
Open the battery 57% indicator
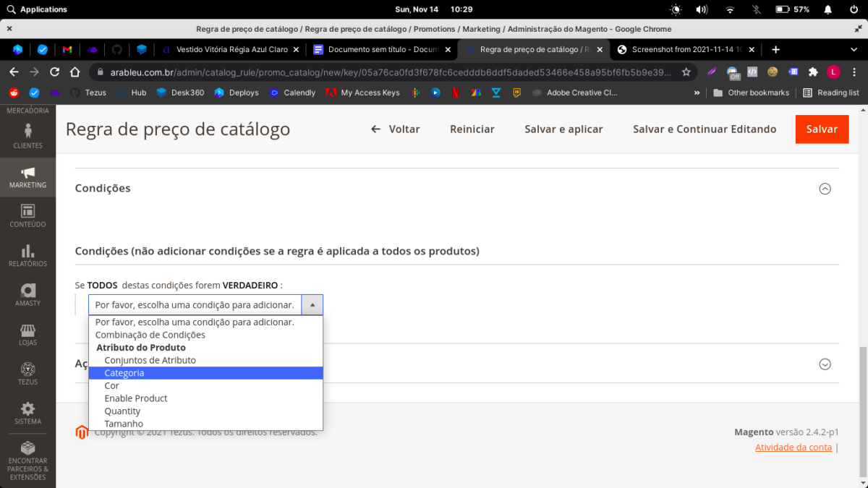click(793, 9)
